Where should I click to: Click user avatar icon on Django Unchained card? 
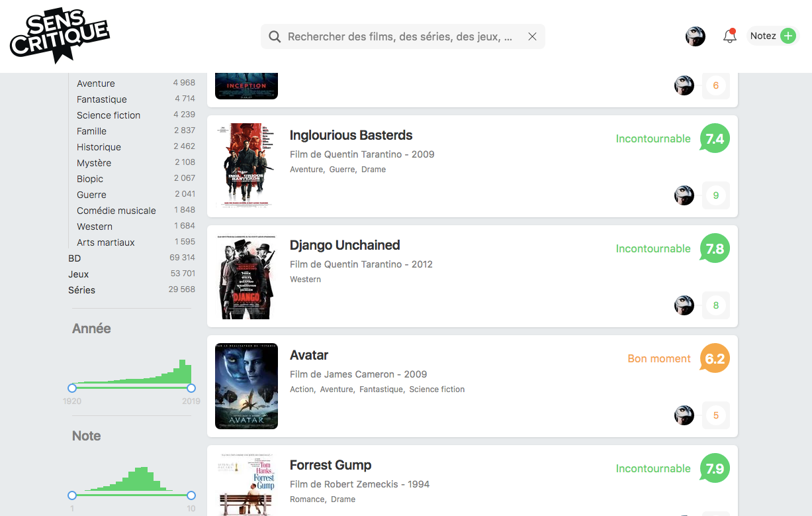tap(684, 305)
